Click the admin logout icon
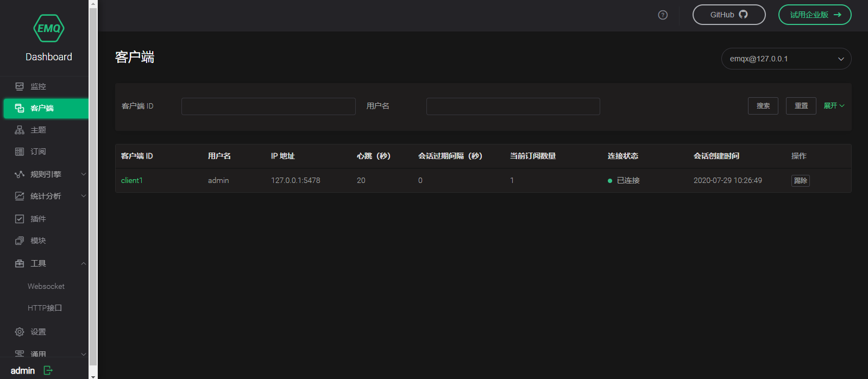 (x=48, y=370)
